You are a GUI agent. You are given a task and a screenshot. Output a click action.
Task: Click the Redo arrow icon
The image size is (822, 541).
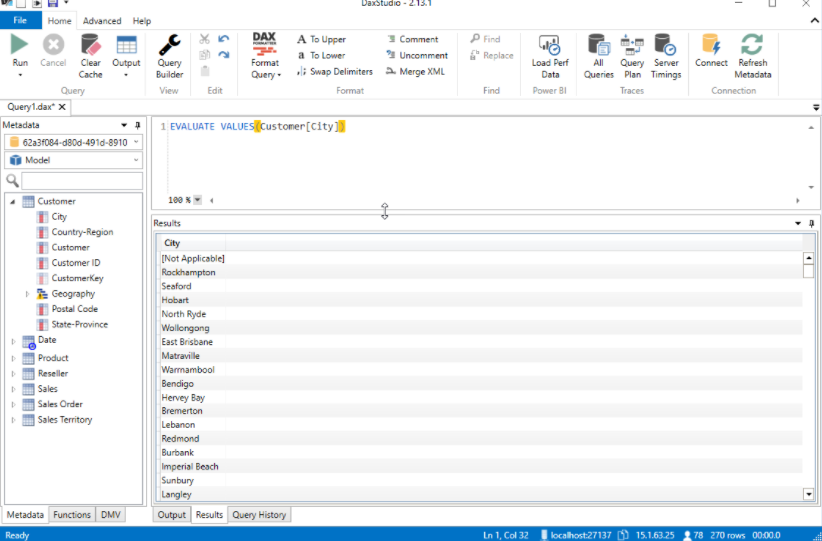coord(224,55)
